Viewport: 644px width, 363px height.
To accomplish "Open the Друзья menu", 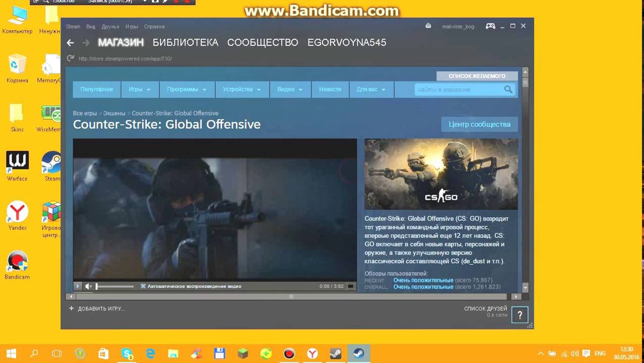I will coord(110,26).
